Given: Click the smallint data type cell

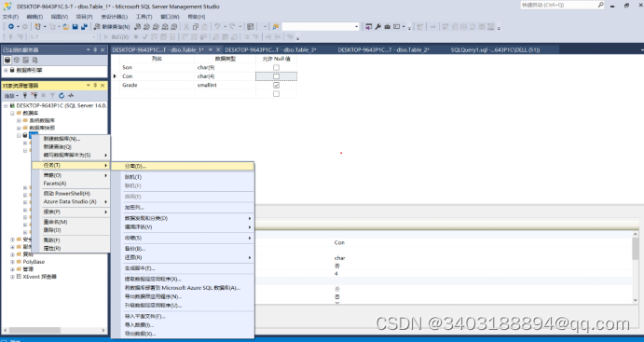Looking at the screenshot, I should [x=225, y=85].
